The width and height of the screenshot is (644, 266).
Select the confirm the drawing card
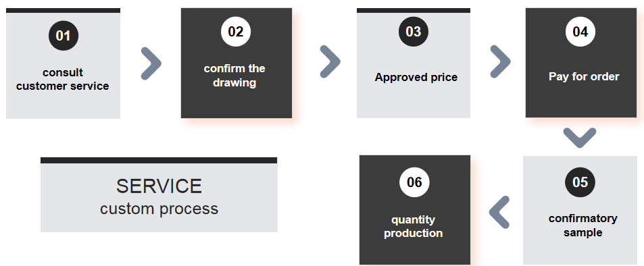(x=237, y=63)
